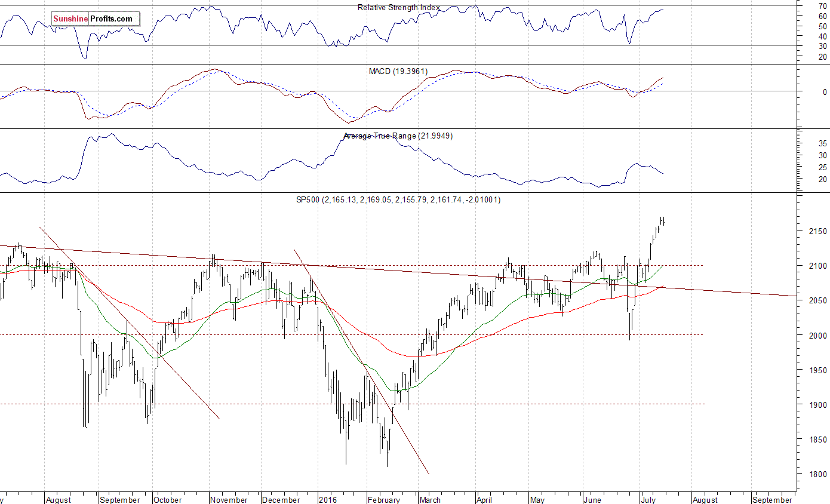The height and width of the screenshot is (504, 830).
Task: Click the February month label
Action: click(383, 500)
